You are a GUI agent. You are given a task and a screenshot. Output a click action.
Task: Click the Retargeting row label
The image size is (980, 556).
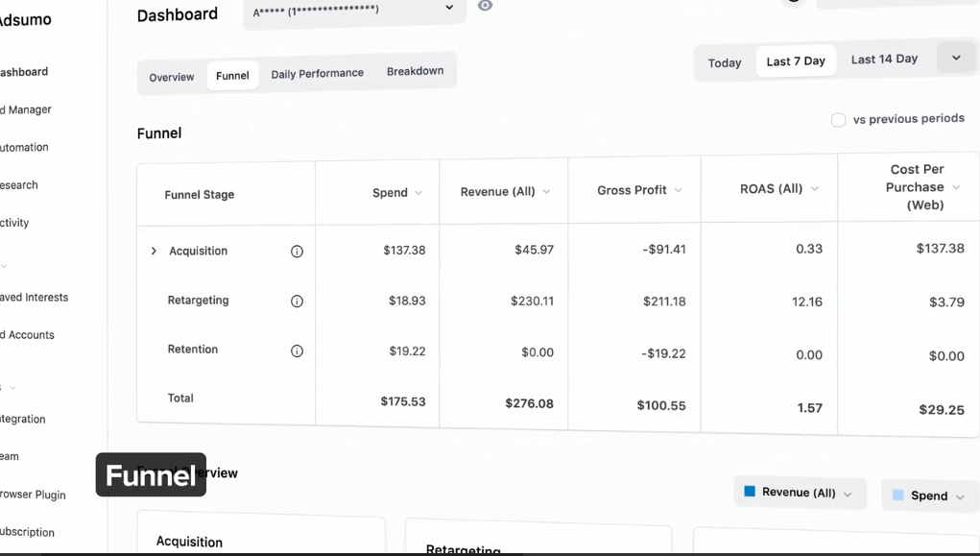point(198,301)
